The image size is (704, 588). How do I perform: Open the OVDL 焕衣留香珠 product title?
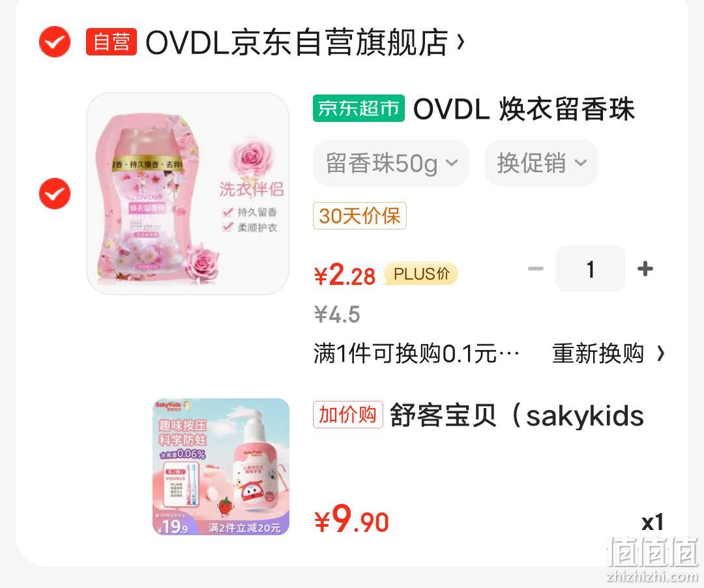(523, 109)
